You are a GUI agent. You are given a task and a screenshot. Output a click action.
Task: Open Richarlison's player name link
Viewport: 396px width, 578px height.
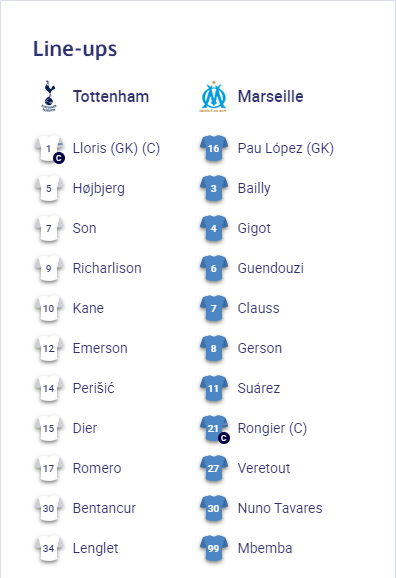click(x=107, y=268)
